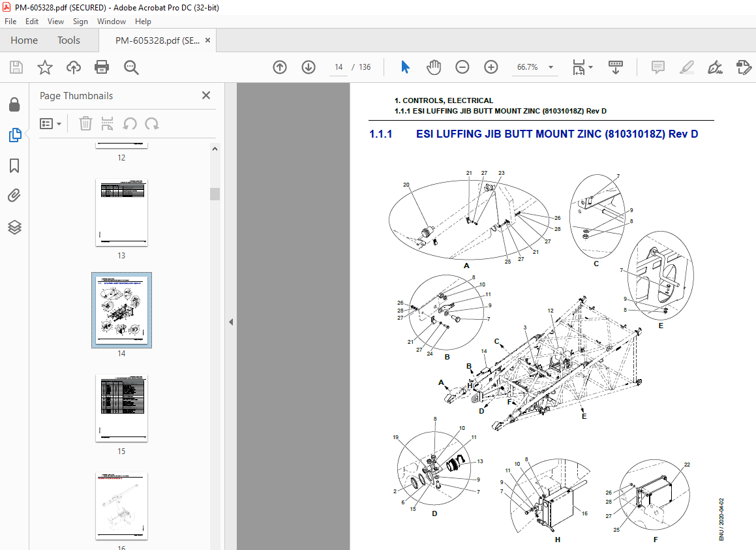Open the Window menu
Viewport: 756px width, 550px height.
[x=112, y=22]
